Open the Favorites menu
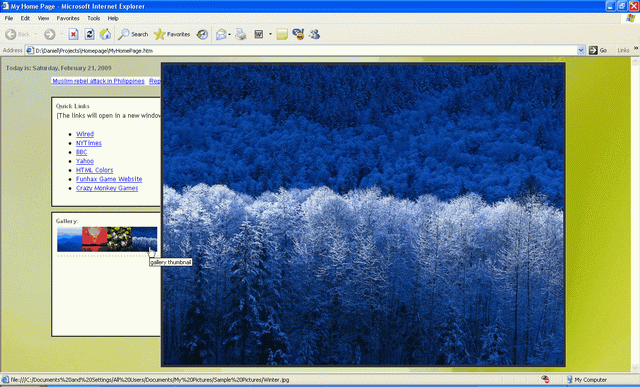 coord(68,18)
